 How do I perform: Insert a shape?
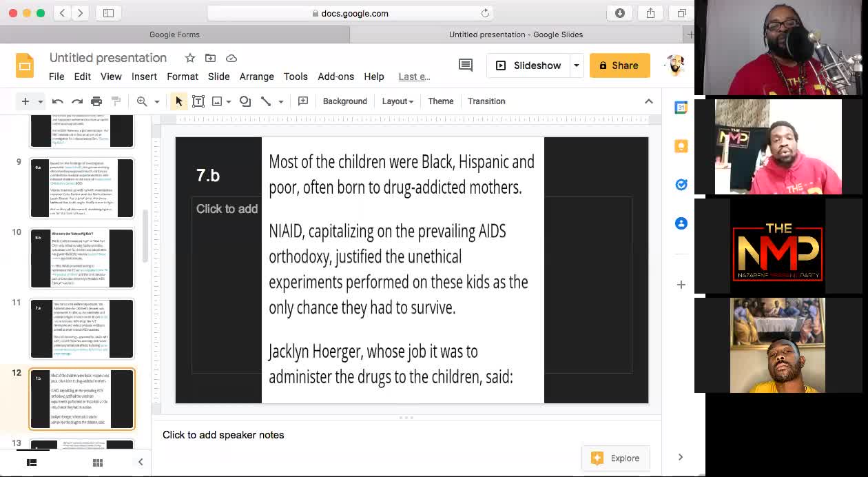coord(245,101)
